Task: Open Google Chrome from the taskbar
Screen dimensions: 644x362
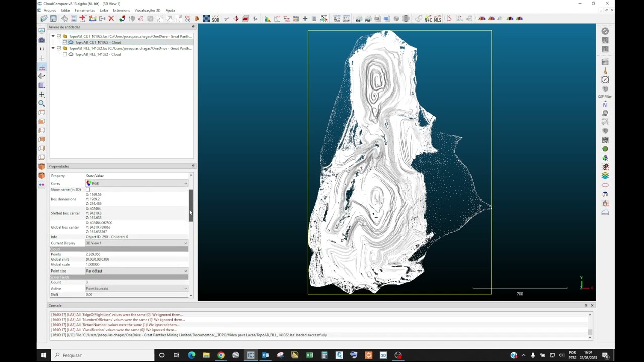Action: click(221, 355)
